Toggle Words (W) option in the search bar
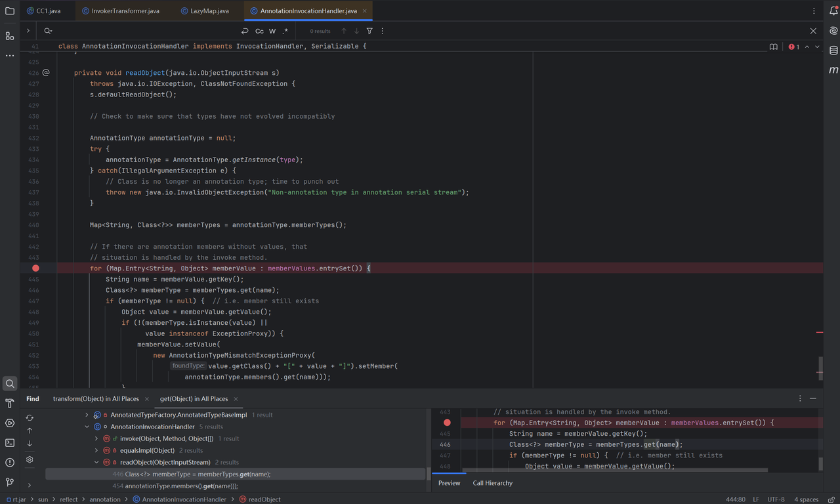 [x=272, y=31]
